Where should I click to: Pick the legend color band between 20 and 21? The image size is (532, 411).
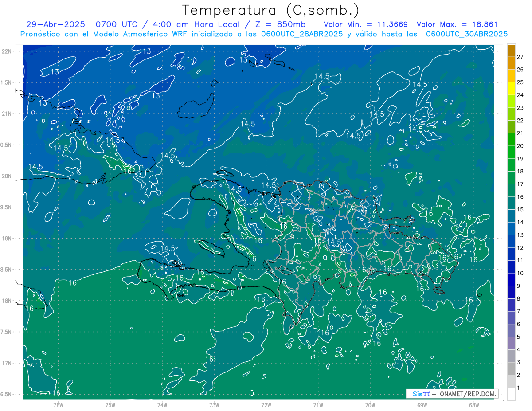(x=511, y=140)
